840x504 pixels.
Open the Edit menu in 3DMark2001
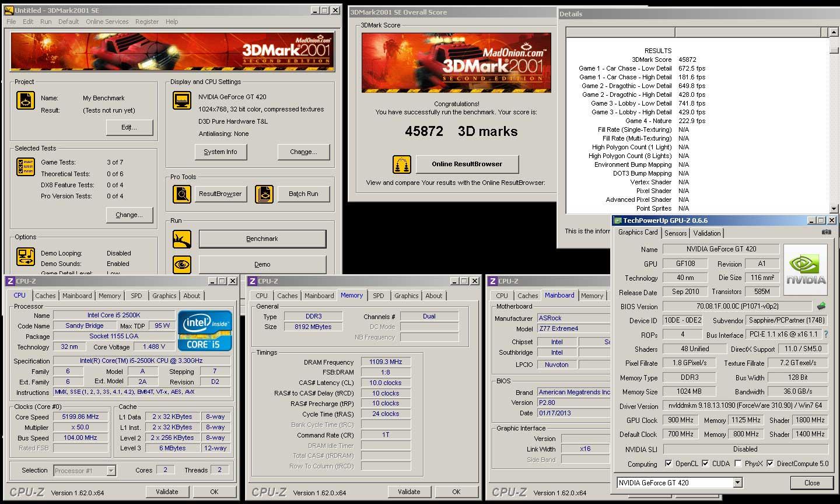click(28, 22)
